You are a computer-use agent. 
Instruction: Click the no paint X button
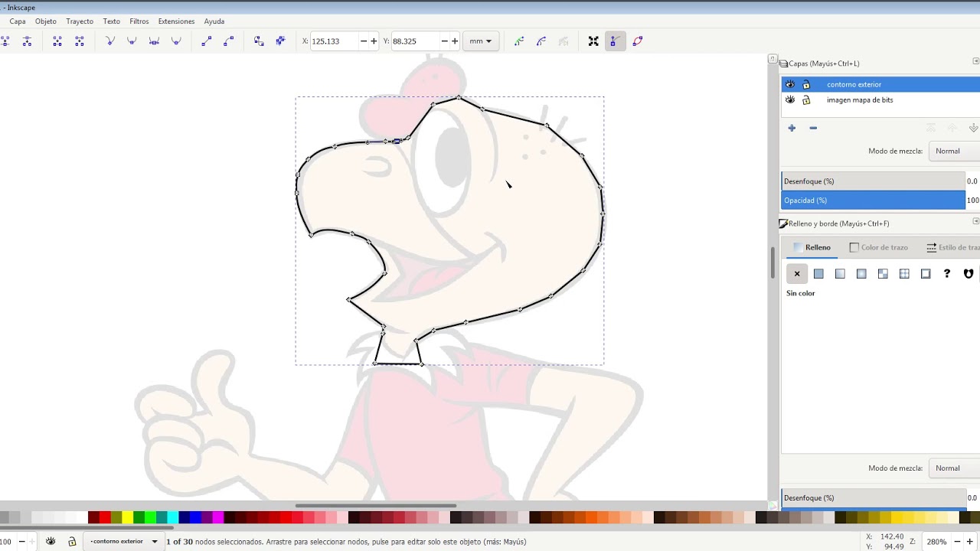click(x=797, y=273)
